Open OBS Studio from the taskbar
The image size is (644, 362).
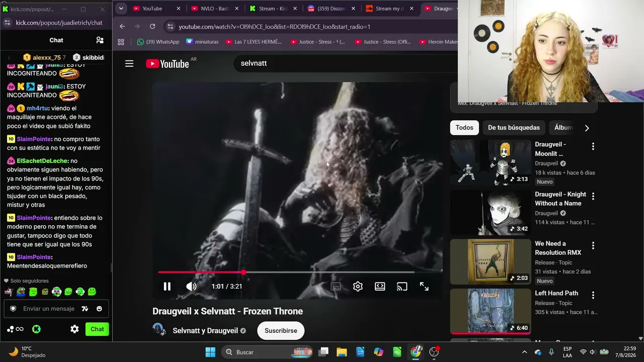click(434, 352)
